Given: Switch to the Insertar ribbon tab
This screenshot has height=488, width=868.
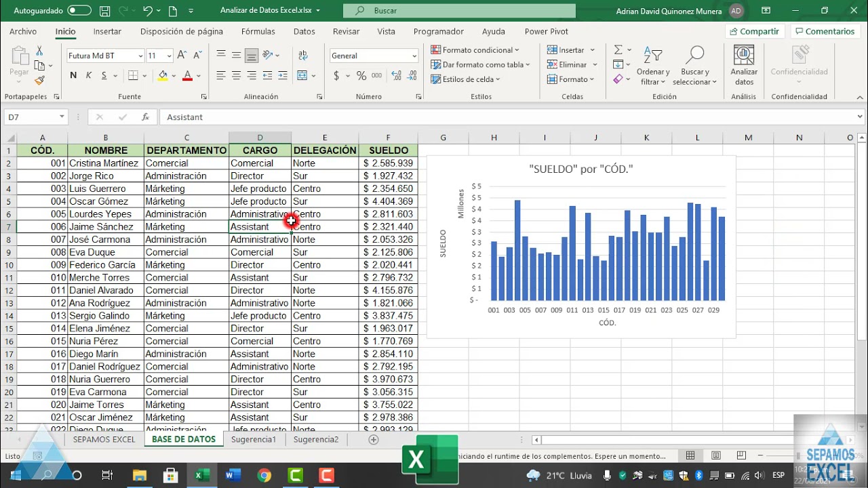Looking at the screenshot, I should tap(107, 32).
